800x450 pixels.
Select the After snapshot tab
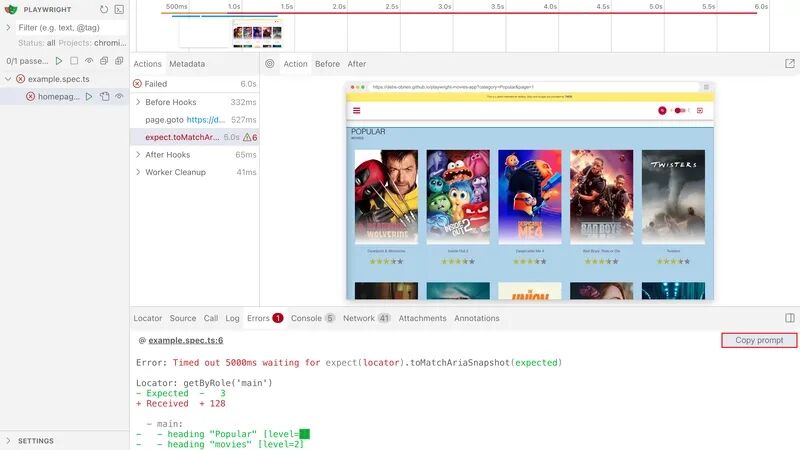pyautogui.click(x=357, y=64)
